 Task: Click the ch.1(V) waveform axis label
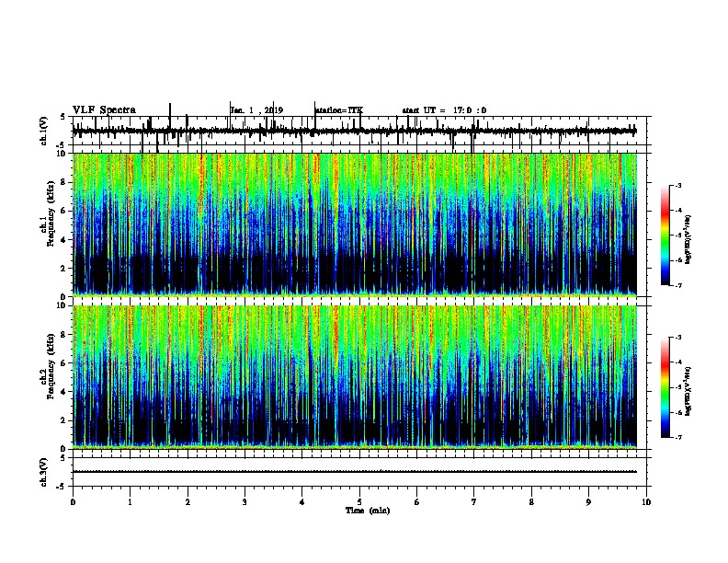pos(44,131)
